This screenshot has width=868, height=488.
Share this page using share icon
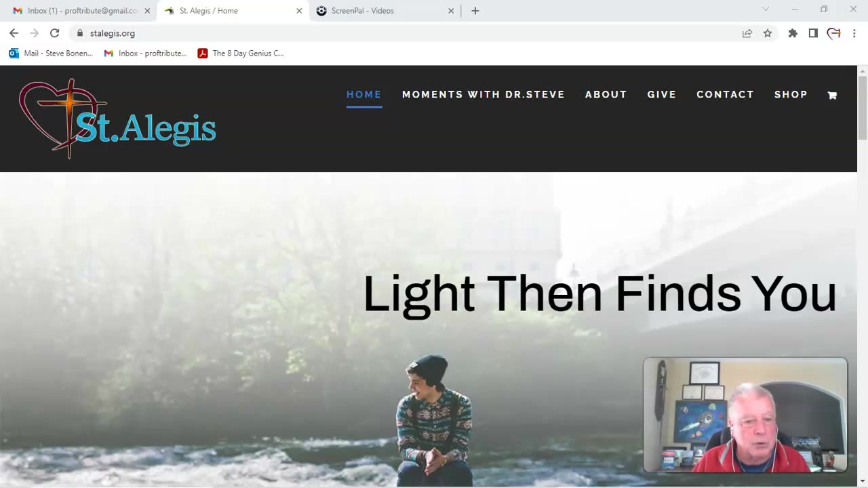(x=747, y=33)
